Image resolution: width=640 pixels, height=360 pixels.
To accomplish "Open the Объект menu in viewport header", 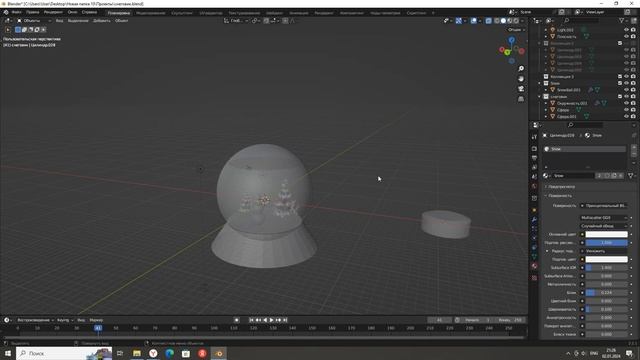I will pos(121,20).
